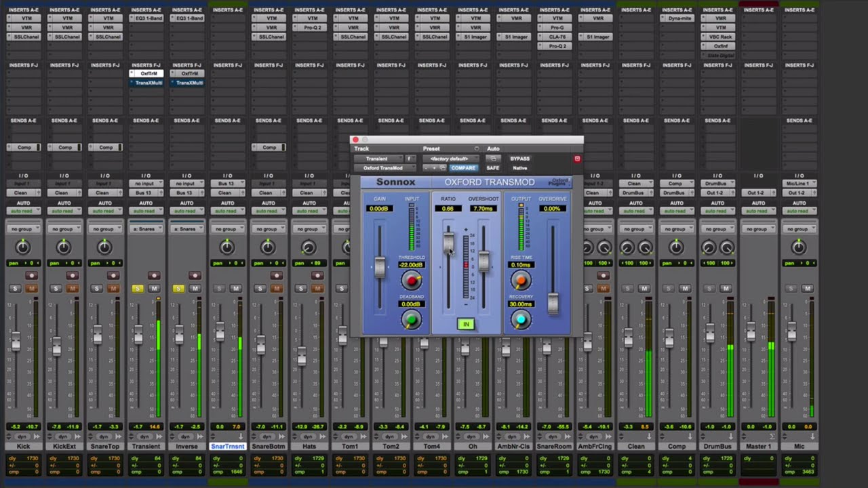Click the Kick track pan knob
This screenshot has width=868, height=488.
[23, 247]
